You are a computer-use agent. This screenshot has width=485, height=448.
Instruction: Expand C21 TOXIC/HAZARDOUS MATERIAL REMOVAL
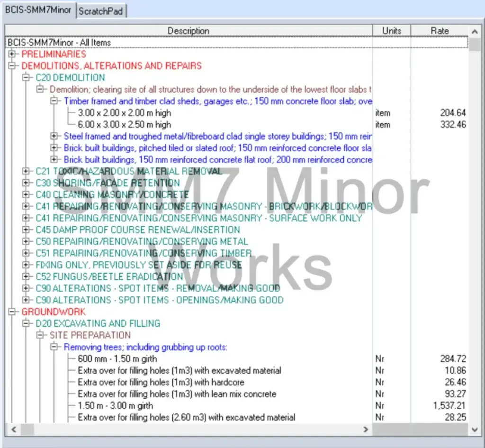point(26,171)
